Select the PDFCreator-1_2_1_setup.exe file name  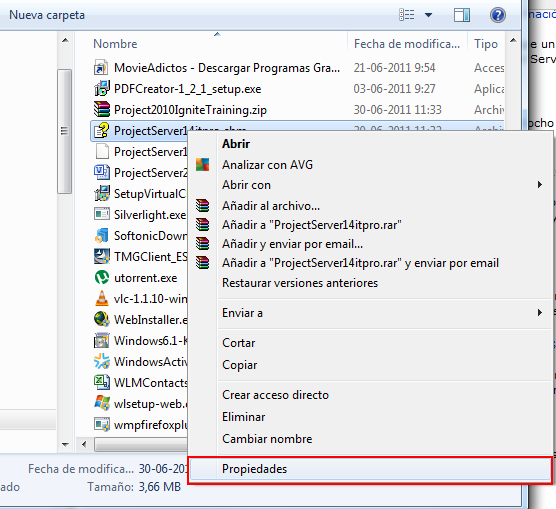point(188,89)
